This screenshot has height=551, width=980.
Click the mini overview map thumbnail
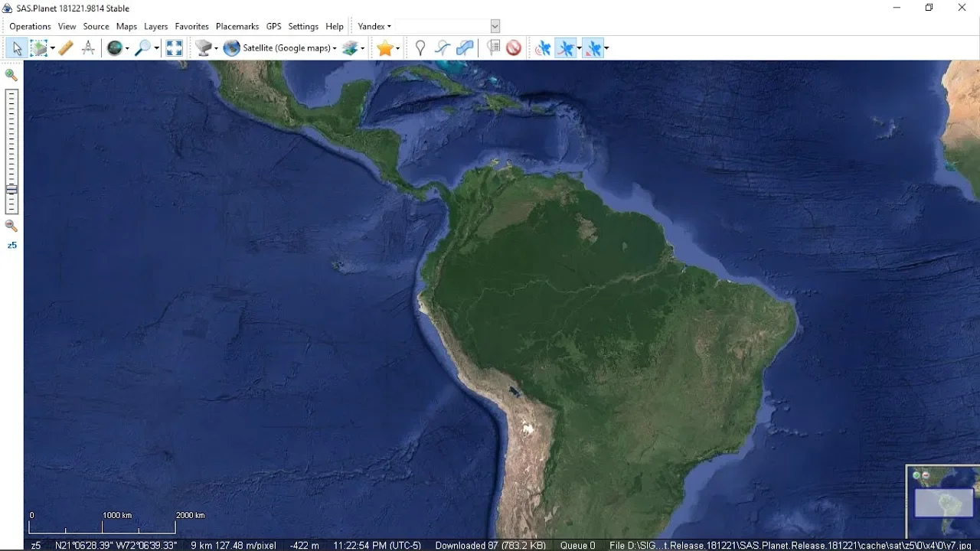(x=943, y=502)
